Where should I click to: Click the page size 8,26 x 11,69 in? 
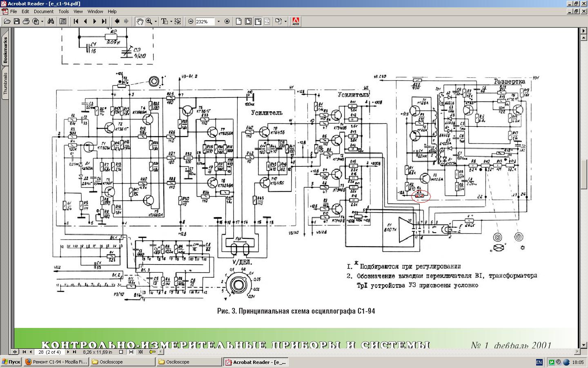(x=97, y=352)
